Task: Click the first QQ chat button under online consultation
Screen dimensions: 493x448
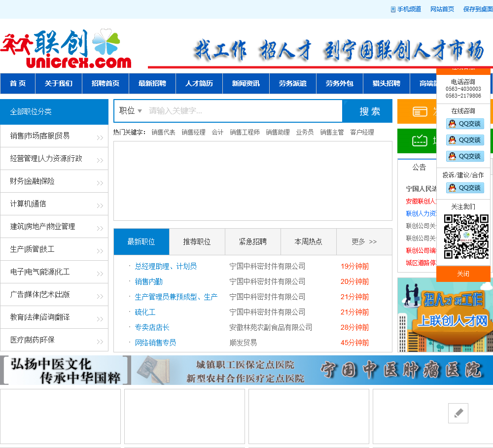Action: (x=465, y=124)
